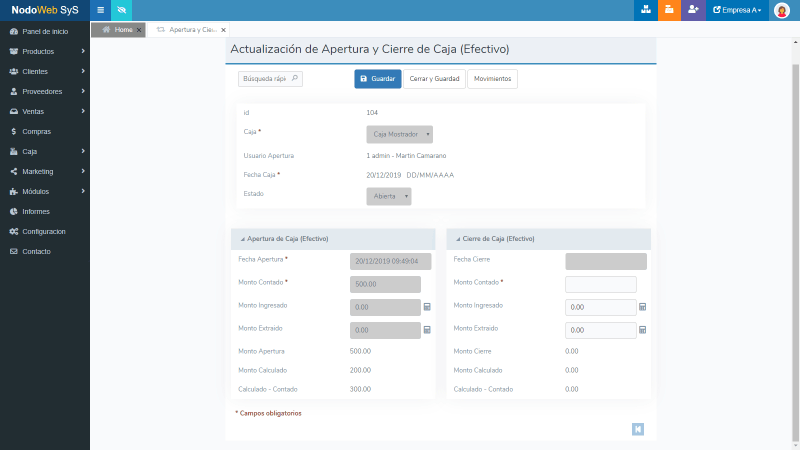Click the orange cash register icon
800x450 pixels.
(669, 10)
